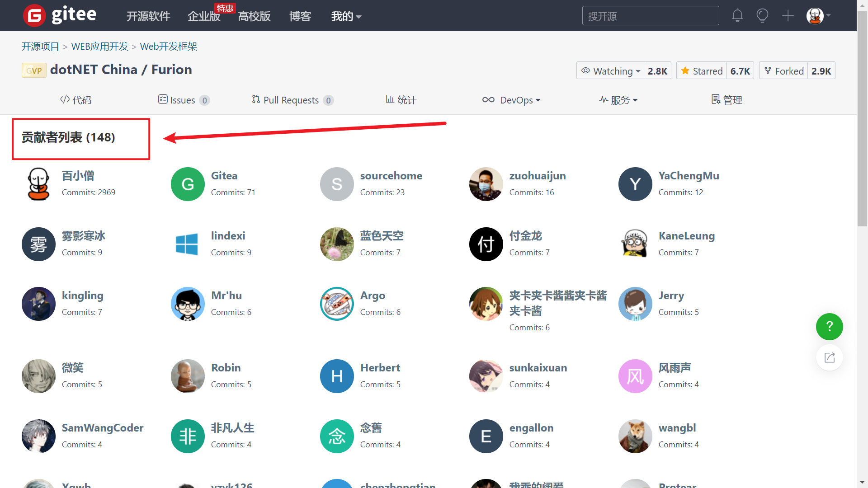Open the 2.9K forks count
This screenshot has width=868, height=488.
tap(821, 71)
